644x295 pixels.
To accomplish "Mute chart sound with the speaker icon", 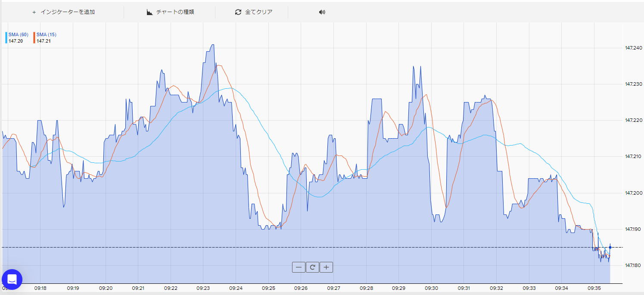I will tap(322, 12).
